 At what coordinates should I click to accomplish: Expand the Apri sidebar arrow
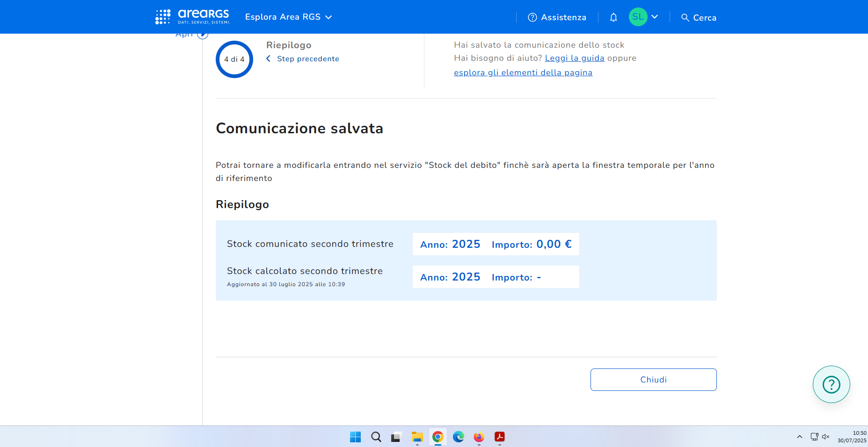point(202,35)
